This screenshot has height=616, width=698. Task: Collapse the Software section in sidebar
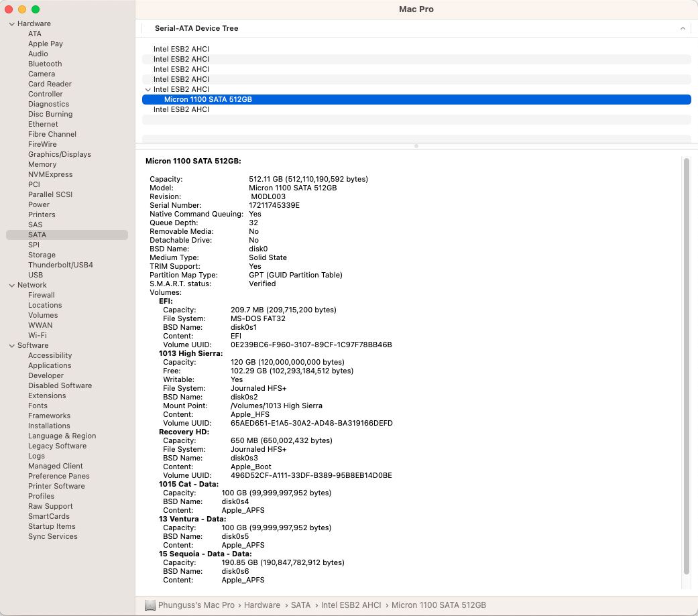pyautogui.click(x=11, y=346)
